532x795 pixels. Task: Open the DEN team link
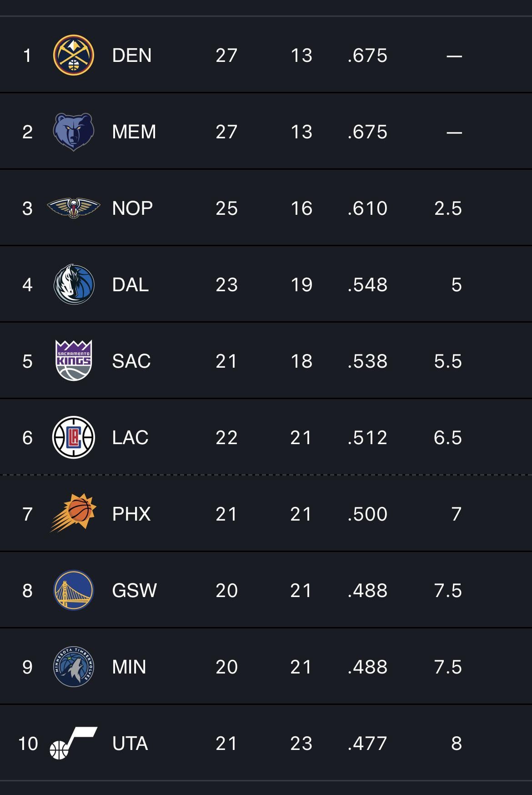(132, 56)
